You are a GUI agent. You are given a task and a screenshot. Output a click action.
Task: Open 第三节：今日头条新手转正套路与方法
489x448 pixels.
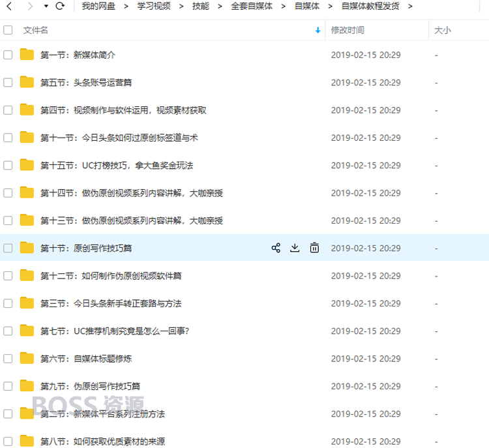coord(111,303)
